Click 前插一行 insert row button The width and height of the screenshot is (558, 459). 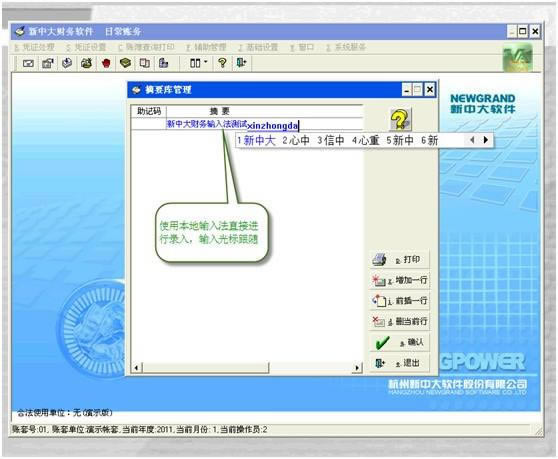(399, 301)
